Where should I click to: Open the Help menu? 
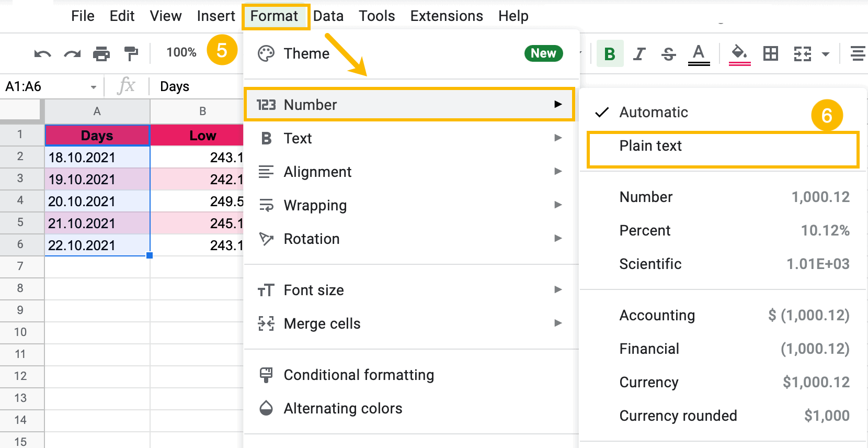point(513,16)
